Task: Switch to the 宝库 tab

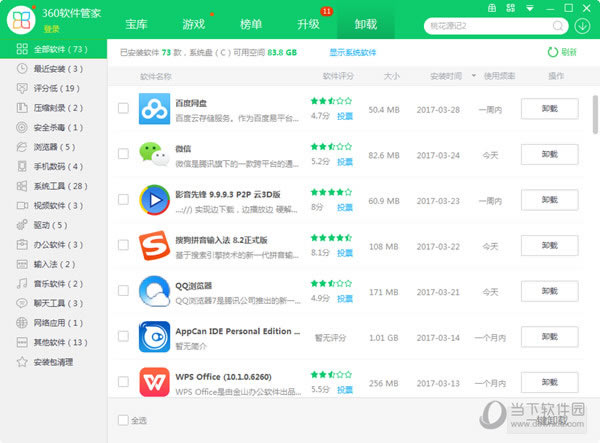Action: pos(136,24)
